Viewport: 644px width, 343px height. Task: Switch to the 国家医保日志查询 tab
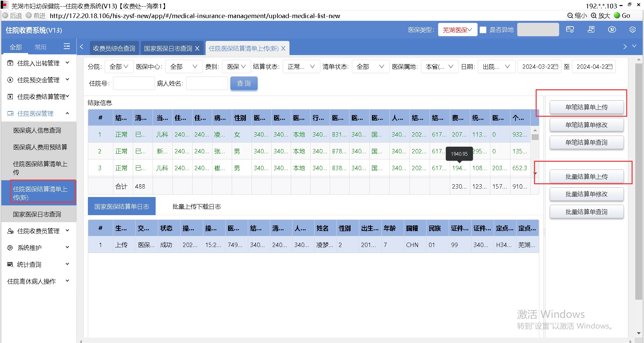pos(168,49)
